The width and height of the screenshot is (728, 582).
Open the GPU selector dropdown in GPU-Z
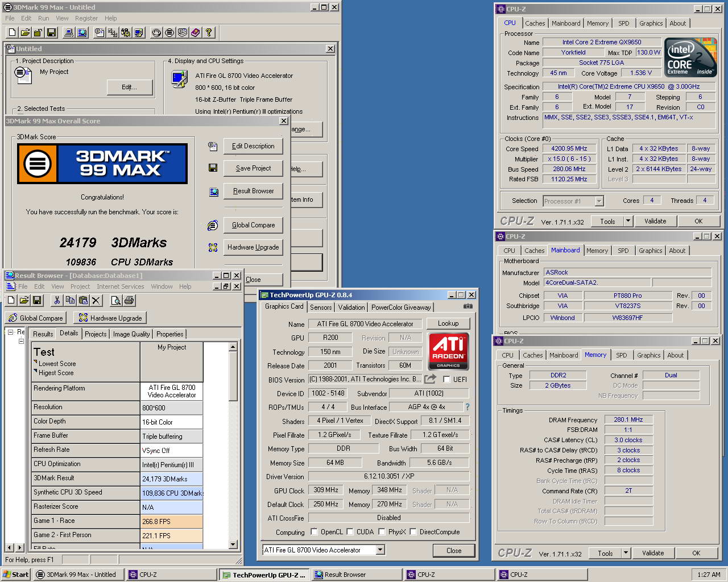[x=380, y=550]
